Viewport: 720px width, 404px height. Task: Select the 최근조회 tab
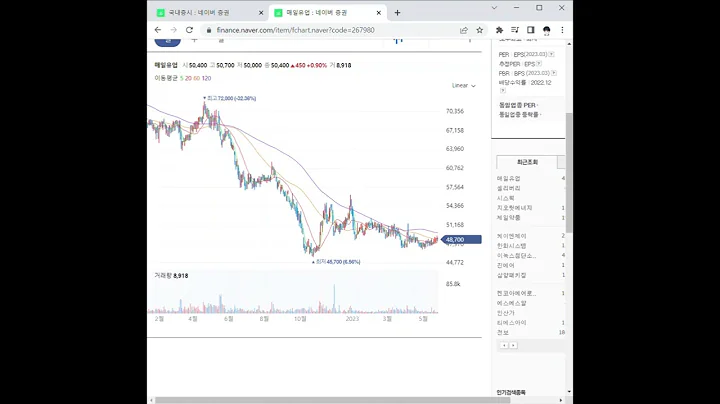(x=527, y=162)
